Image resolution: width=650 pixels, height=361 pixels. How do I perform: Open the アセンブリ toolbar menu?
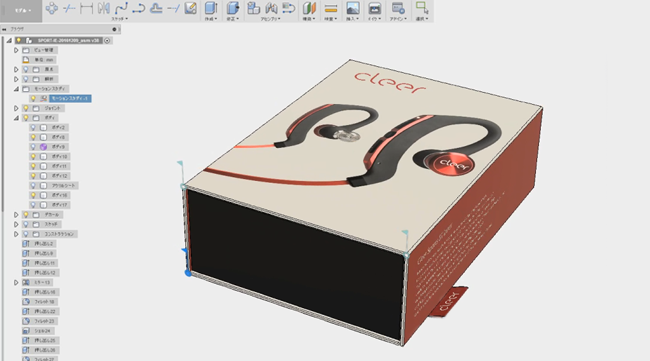270,19
